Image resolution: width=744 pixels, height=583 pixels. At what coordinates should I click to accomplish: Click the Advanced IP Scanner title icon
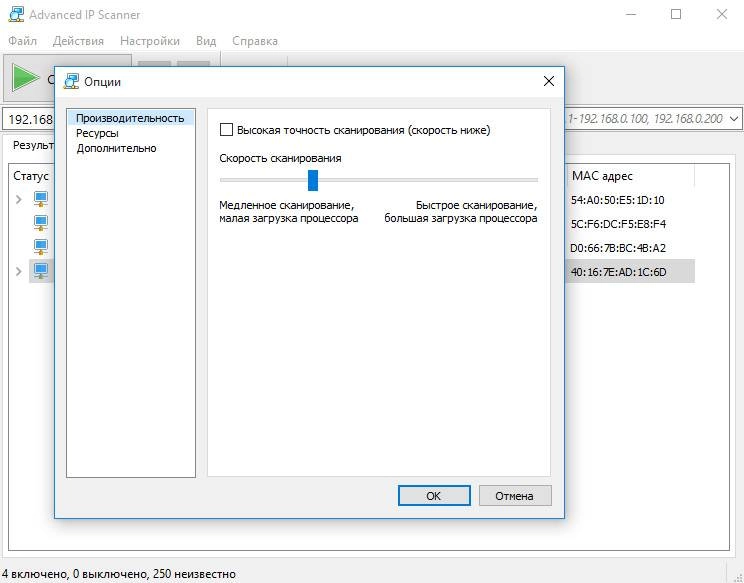pos(16,14)
